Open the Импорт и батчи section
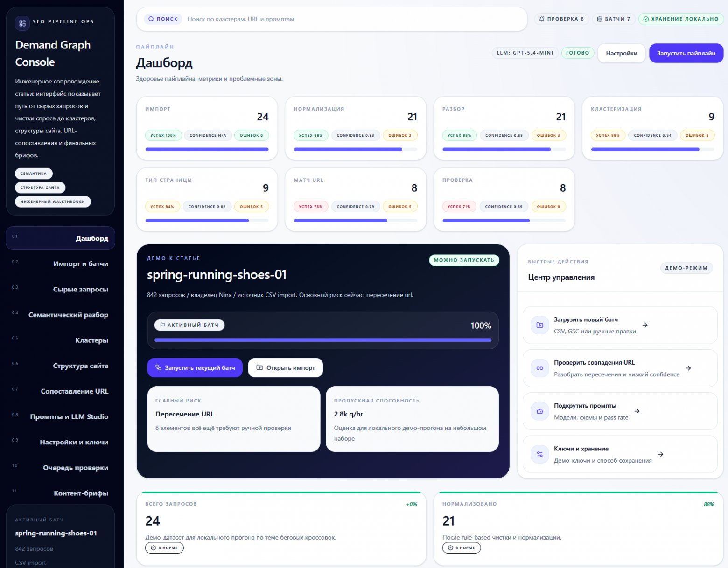728x568 pixels. [80, 264]
